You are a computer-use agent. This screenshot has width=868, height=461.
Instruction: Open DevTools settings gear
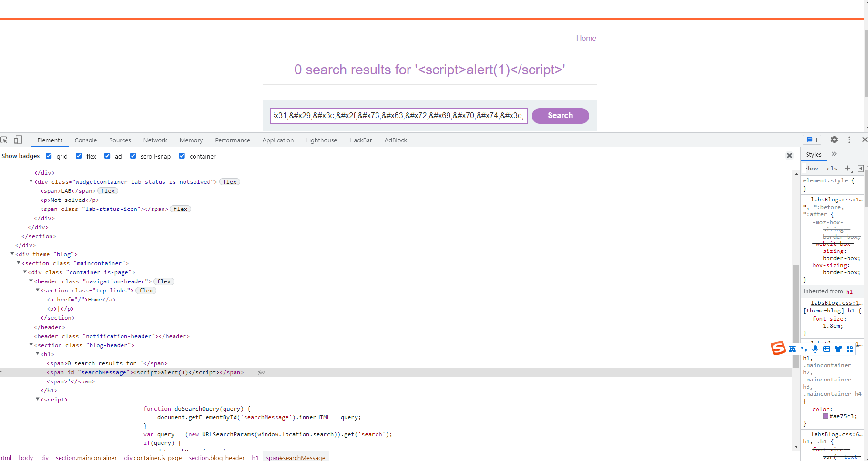pos(834,140)
